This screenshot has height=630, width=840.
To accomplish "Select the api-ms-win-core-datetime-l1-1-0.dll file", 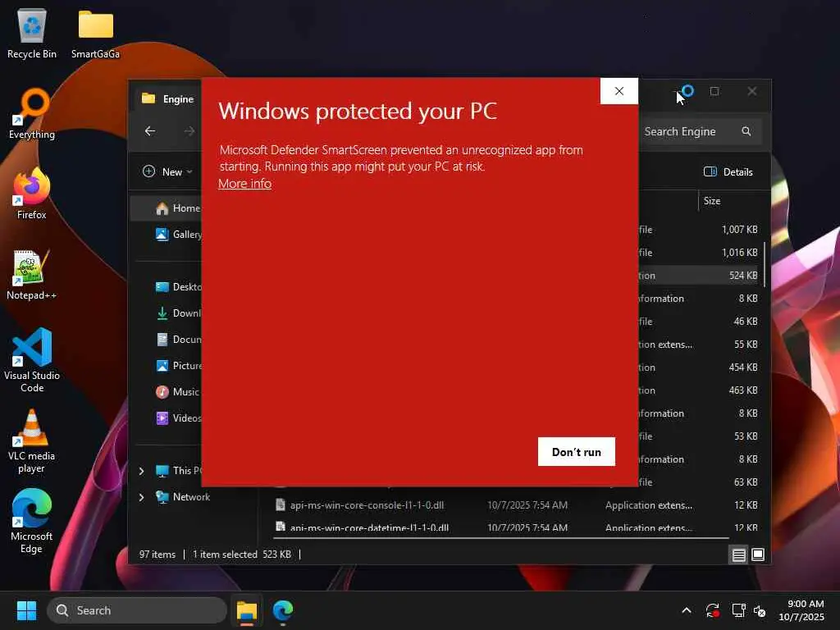I will tap(369, 527).
